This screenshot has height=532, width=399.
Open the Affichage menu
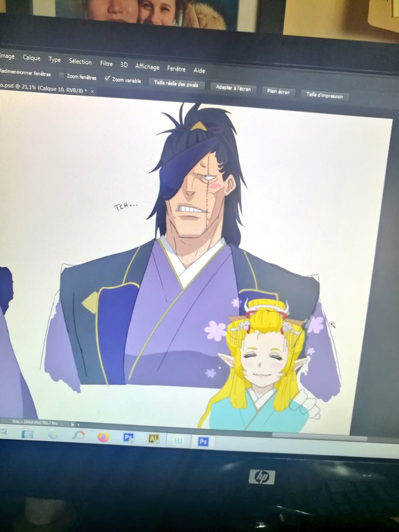point(147,66)
